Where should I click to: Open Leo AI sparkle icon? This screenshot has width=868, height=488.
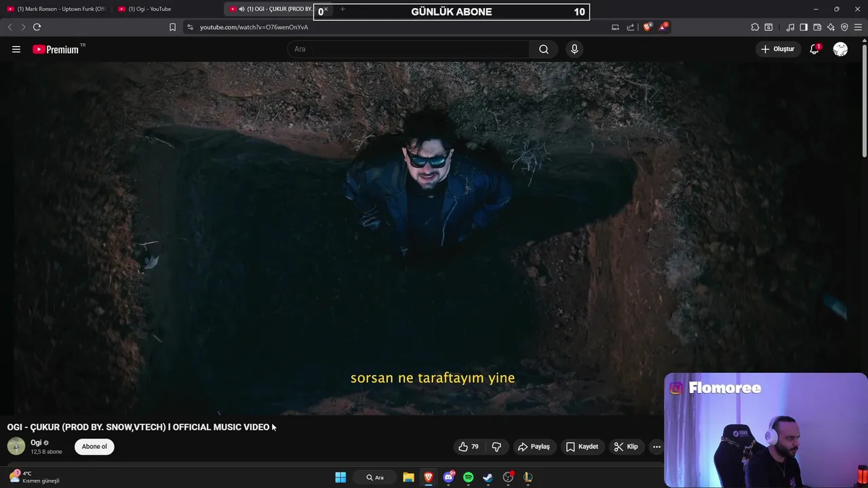(831, 27)
